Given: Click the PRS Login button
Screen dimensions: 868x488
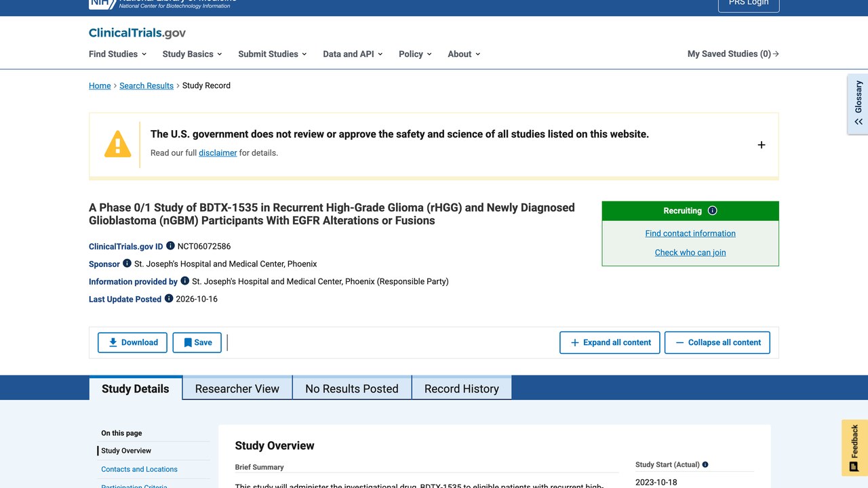Looking at the screenshot, I should pos(749,4).
